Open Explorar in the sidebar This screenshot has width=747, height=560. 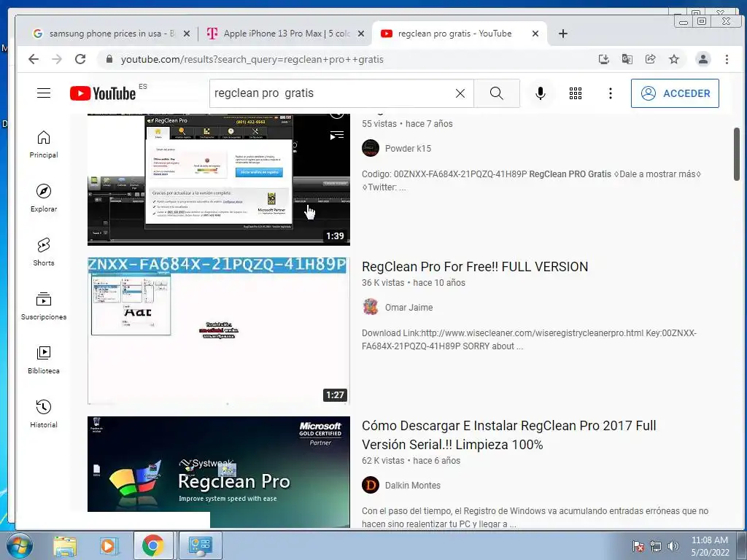click(44, 198)
